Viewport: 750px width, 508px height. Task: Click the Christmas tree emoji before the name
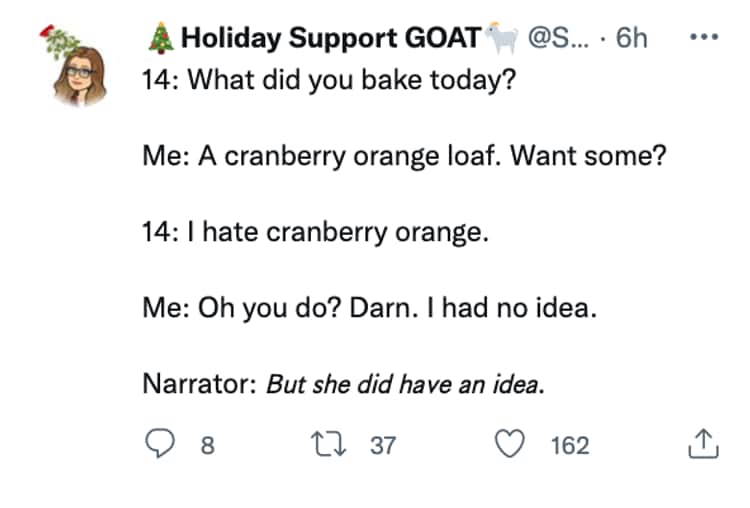(x=159, y=39)
